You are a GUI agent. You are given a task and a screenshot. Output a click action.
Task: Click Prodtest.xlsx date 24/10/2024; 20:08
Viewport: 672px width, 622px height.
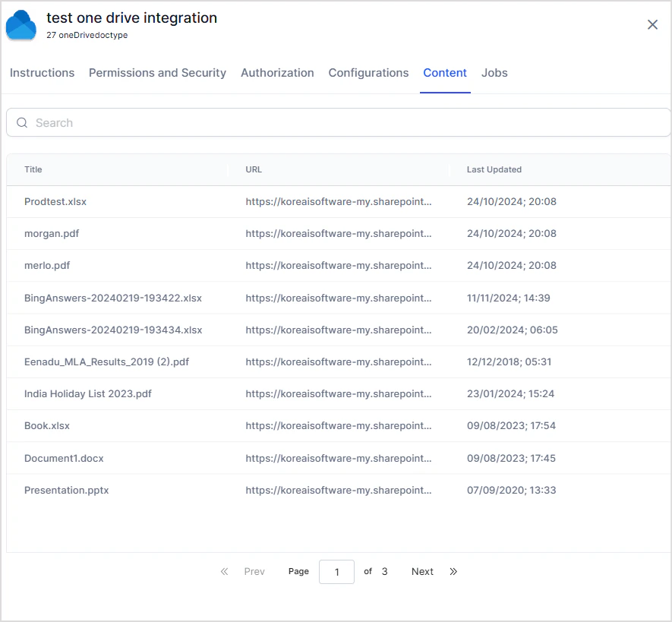tap(512, 201)
